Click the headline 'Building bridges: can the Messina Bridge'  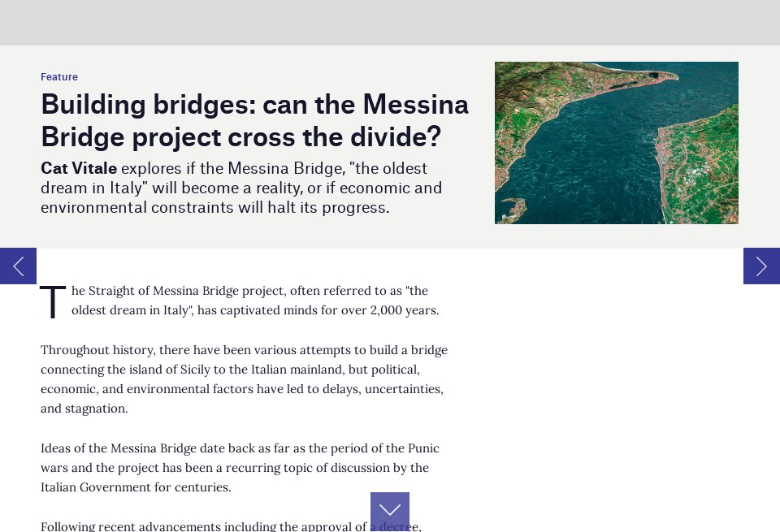254,104
